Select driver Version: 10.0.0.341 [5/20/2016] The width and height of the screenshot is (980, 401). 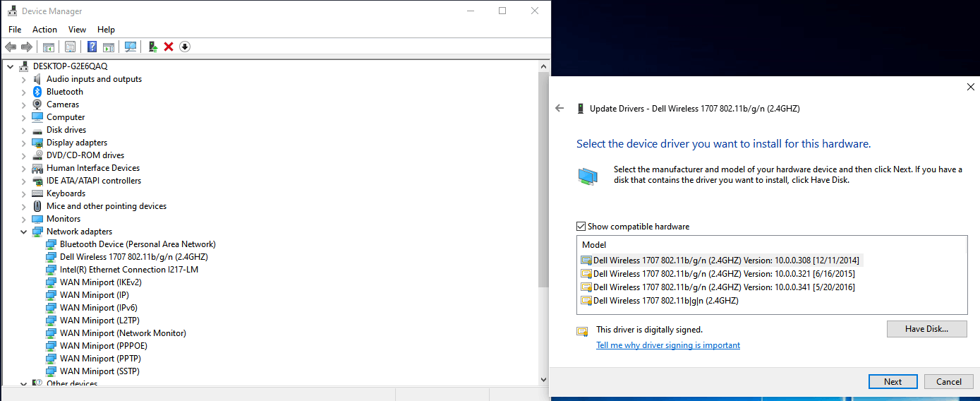[x=718, y=287]
